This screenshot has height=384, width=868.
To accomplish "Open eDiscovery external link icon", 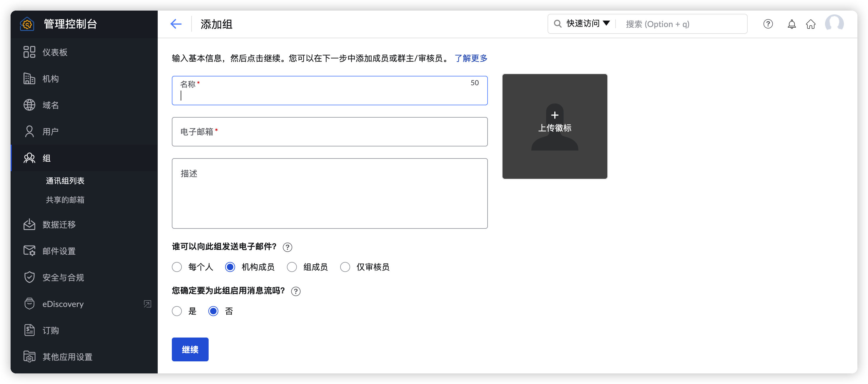I will [147, 304].
